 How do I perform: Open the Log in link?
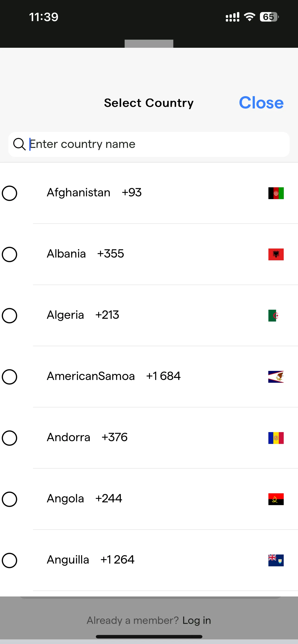coord(197,621)
